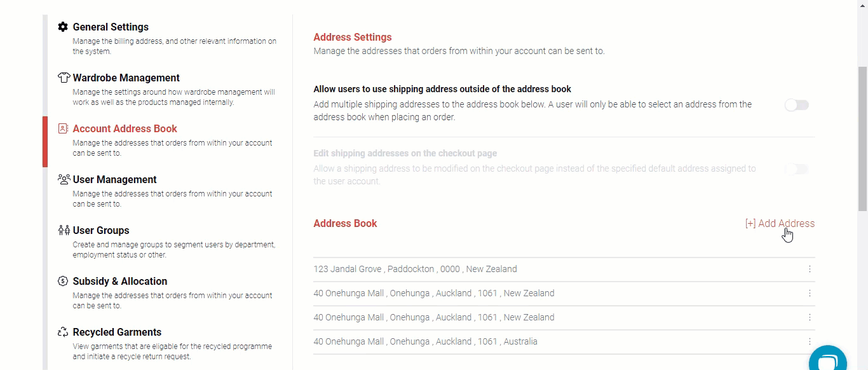Open Recycled Garments section
The image size is (868, 370).
tap(117, 332)
